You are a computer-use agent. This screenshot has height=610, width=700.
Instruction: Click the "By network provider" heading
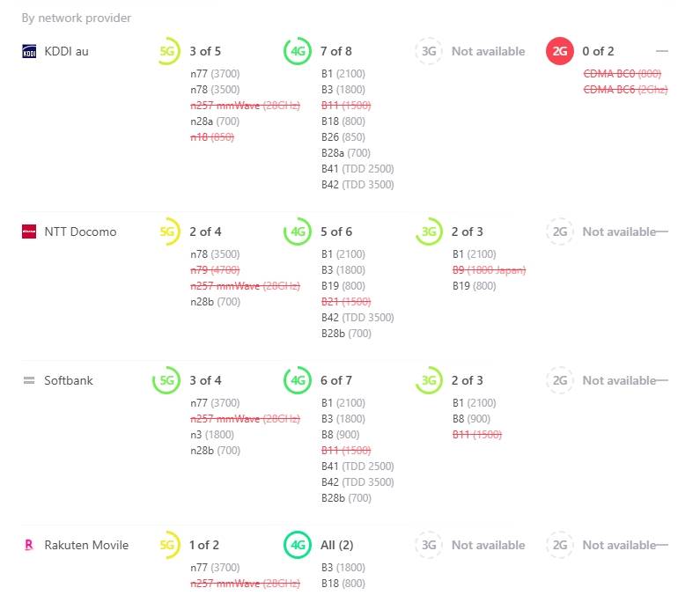click(x=77, y=18)
